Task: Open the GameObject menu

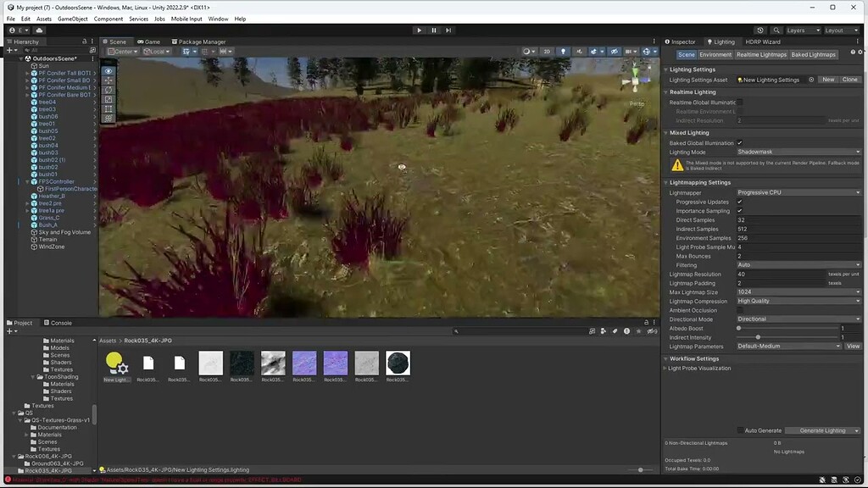Action: pos(74,18)
